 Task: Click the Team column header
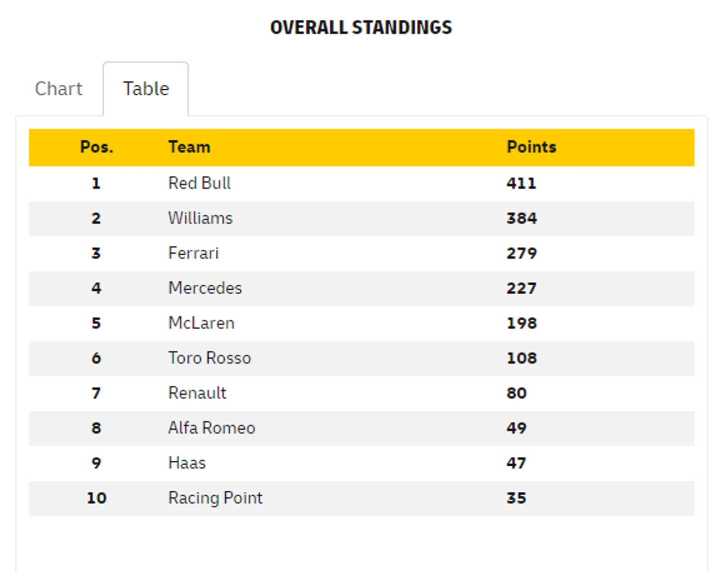[189, 147]
